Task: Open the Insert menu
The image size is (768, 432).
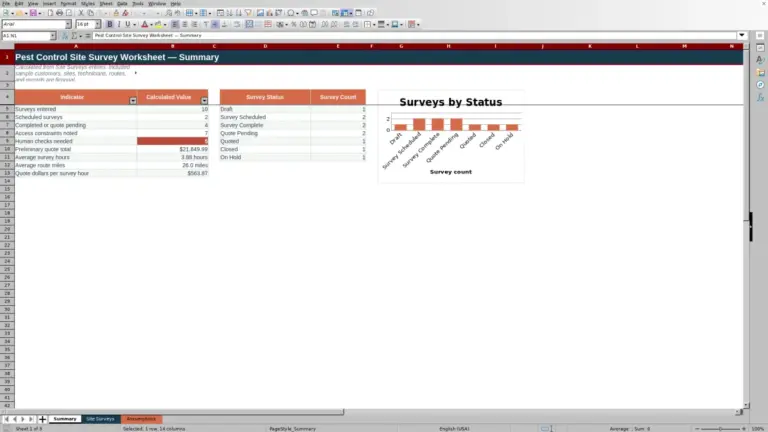Action: click(x=49, y=3)
